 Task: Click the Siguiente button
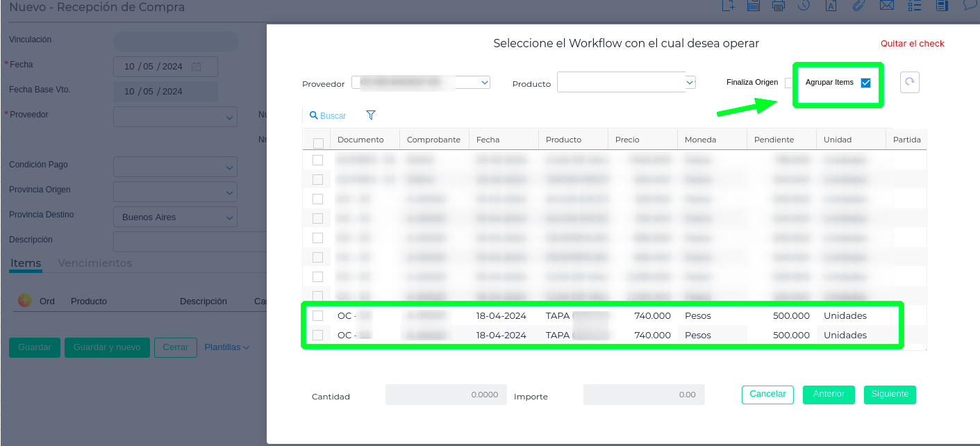(x=890, y=394)
